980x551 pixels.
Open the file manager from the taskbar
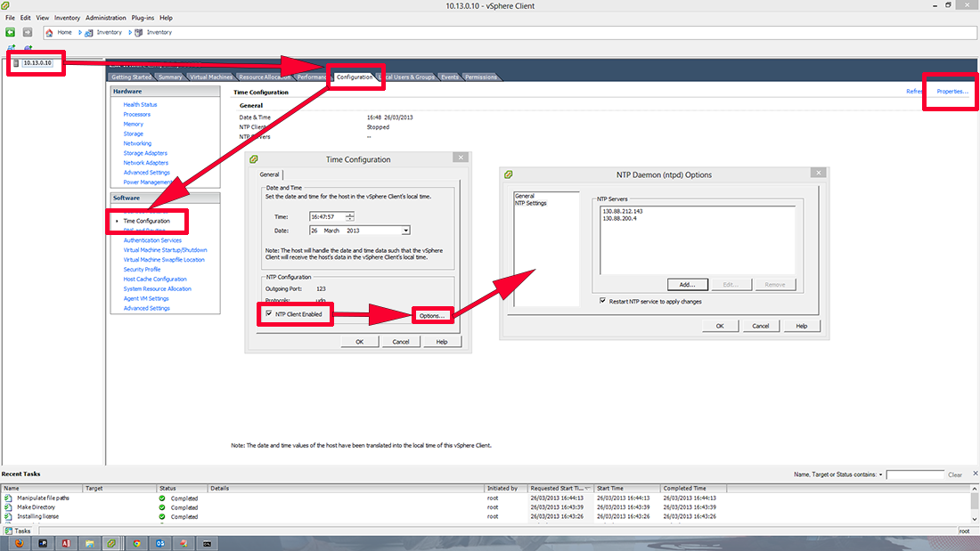click(89, 543)
